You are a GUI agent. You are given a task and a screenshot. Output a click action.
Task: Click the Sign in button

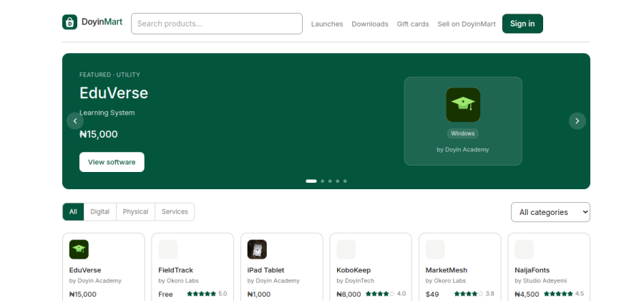pyautogui.click(x=522, y=24)
